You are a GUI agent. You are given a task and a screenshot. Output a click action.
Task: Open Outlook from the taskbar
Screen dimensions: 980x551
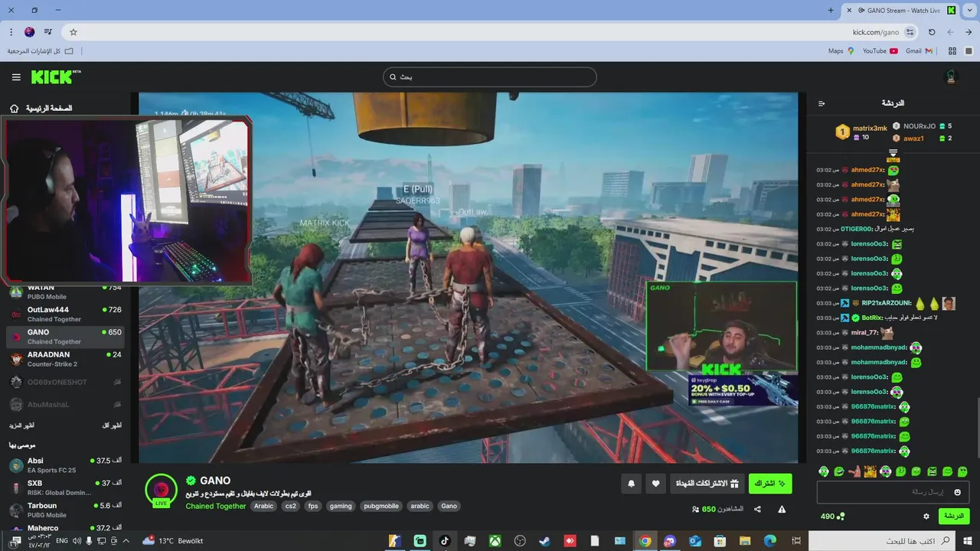point(695,541)
